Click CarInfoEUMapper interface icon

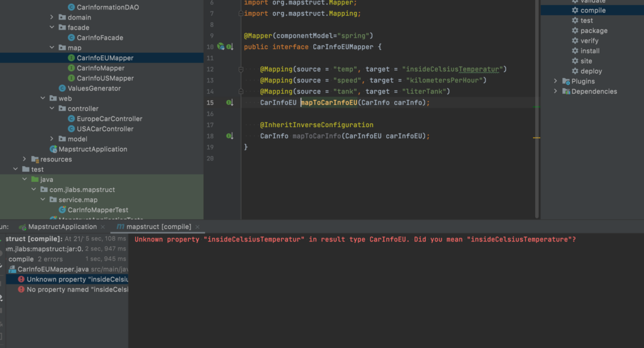(72, 58)
